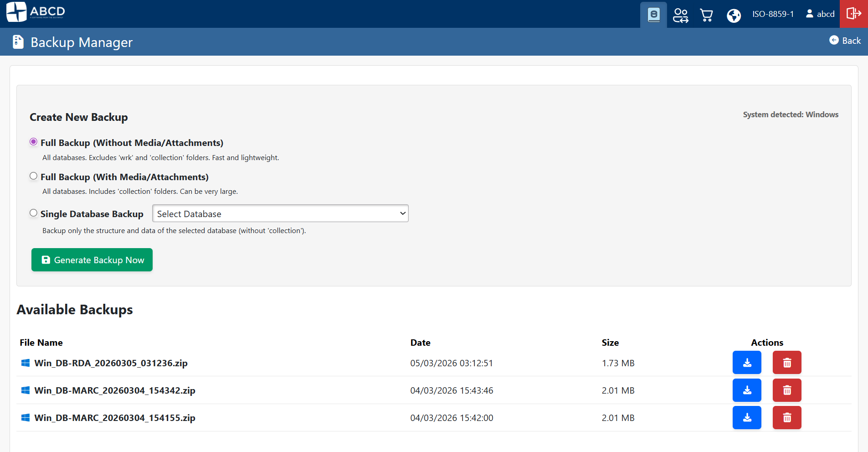
Task: Delete the Win_DB-MARC_20260304_154155 backup
Action: tap(786, 417)
